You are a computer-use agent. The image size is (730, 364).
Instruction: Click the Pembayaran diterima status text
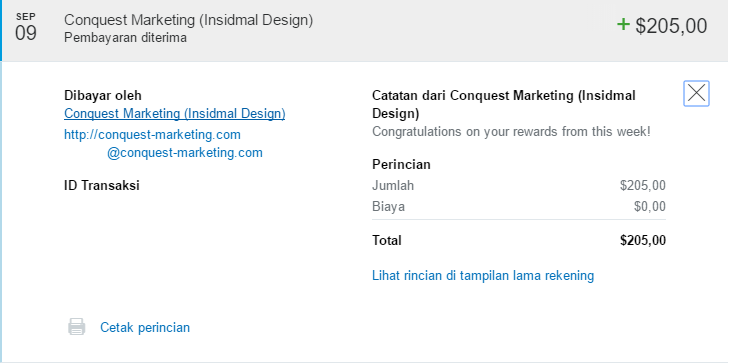click(x=125, y=38)
